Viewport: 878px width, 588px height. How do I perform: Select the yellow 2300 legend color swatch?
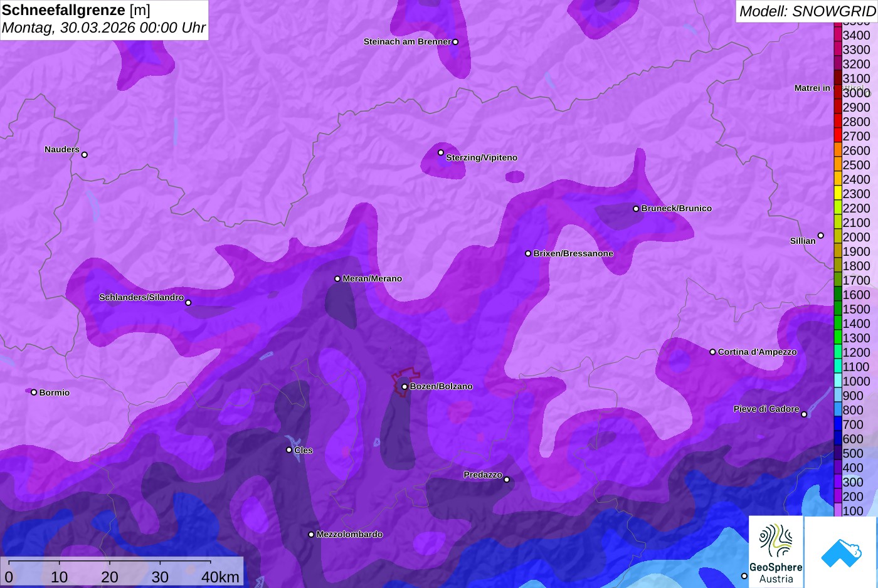pyautogui.click(x=838, y=194)
